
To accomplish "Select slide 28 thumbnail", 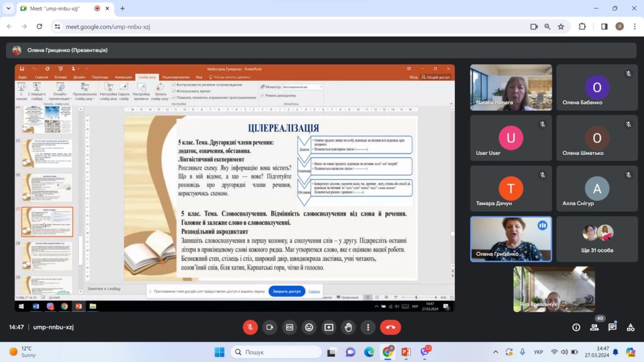I will tap(47, 256).
